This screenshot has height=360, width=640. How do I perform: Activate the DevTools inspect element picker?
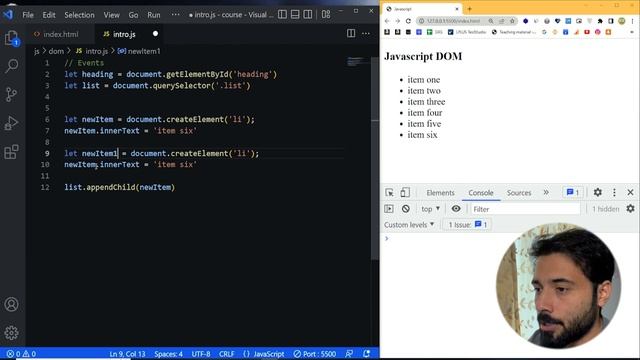pyautogui.click(x=389, y=193)
